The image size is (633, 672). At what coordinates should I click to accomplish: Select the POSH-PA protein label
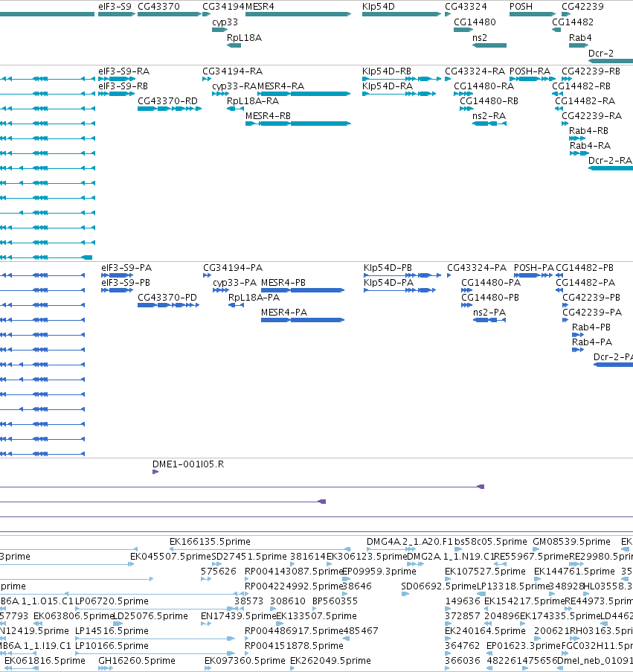533,268
